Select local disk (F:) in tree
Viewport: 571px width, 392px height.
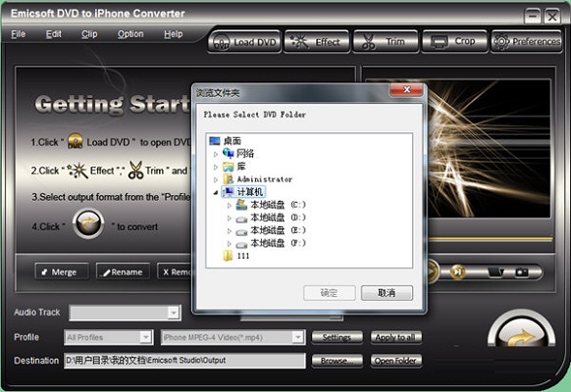[x=278, y=243]
